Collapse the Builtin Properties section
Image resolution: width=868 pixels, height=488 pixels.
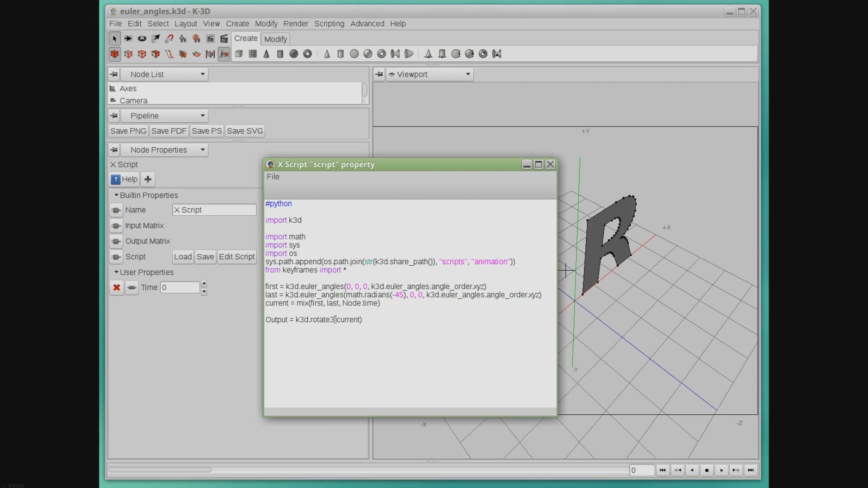[116, 195]
